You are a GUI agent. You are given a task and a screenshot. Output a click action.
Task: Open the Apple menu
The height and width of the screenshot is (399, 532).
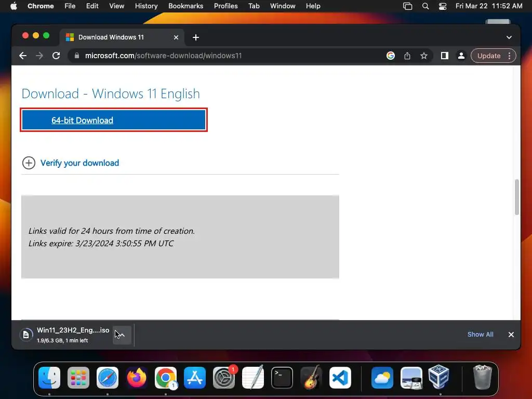13,6
